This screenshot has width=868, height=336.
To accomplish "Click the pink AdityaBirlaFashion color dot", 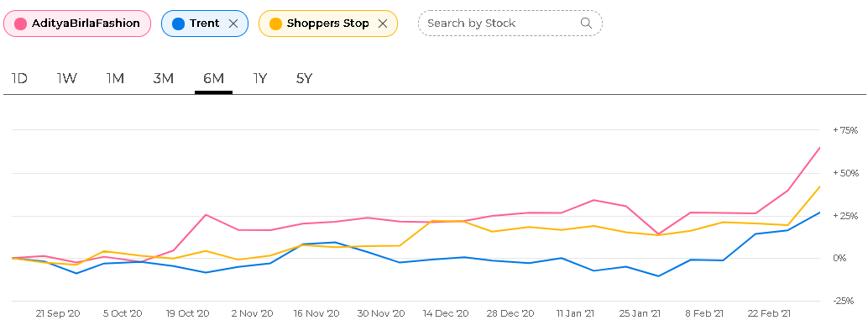I will coord(21,24).
